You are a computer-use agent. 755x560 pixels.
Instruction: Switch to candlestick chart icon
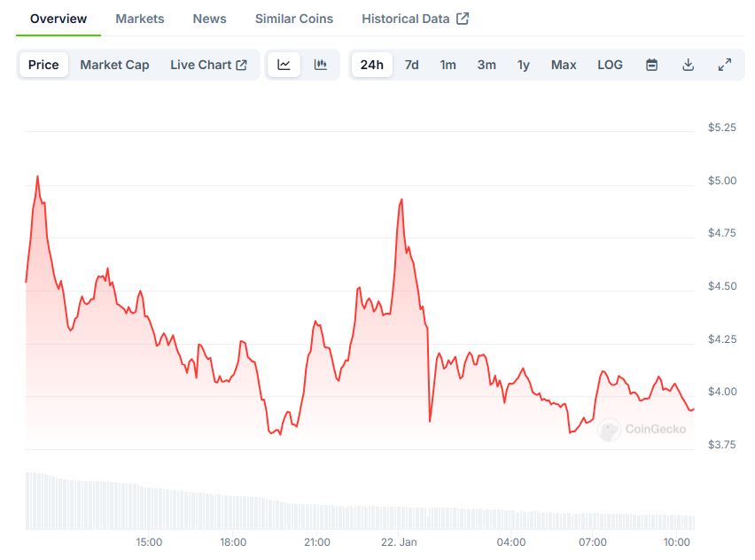pyautogui.click(x=321, y=65)
